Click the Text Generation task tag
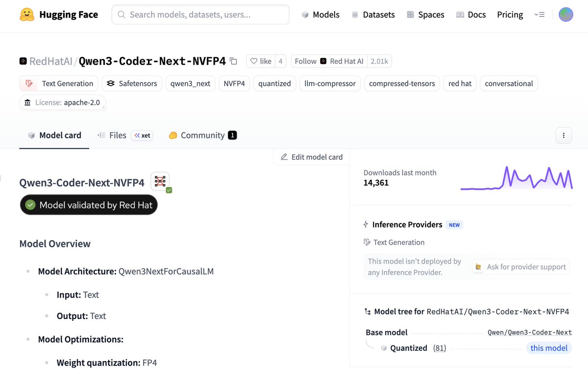The width and height of the screenshot is (588, 370). (59, 83)
